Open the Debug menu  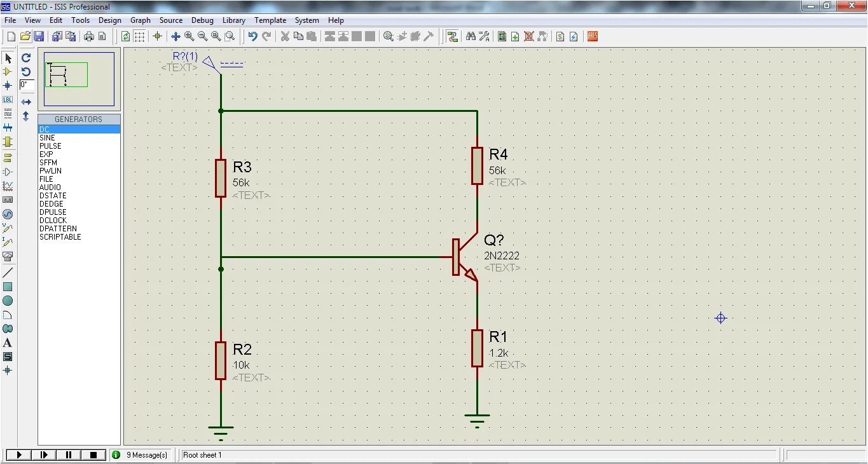(x=202, y=20)
